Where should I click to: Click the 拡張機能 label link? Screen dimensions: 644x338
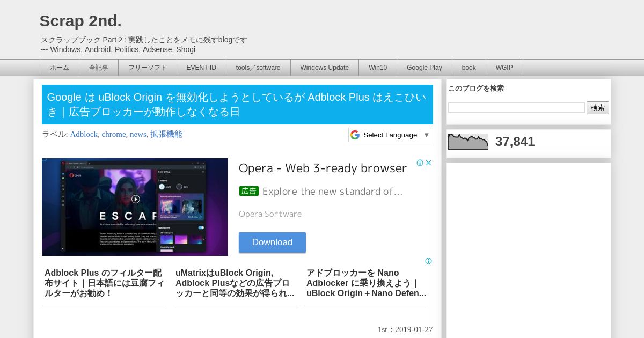click(x=166, y=134)
